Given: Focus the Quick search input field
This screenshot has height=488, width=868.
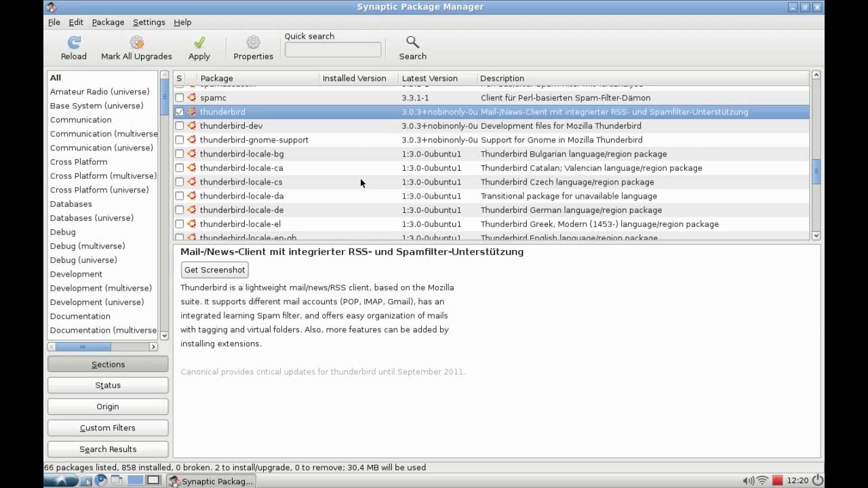Looking at the screenshot, I should tap(333, 49).
